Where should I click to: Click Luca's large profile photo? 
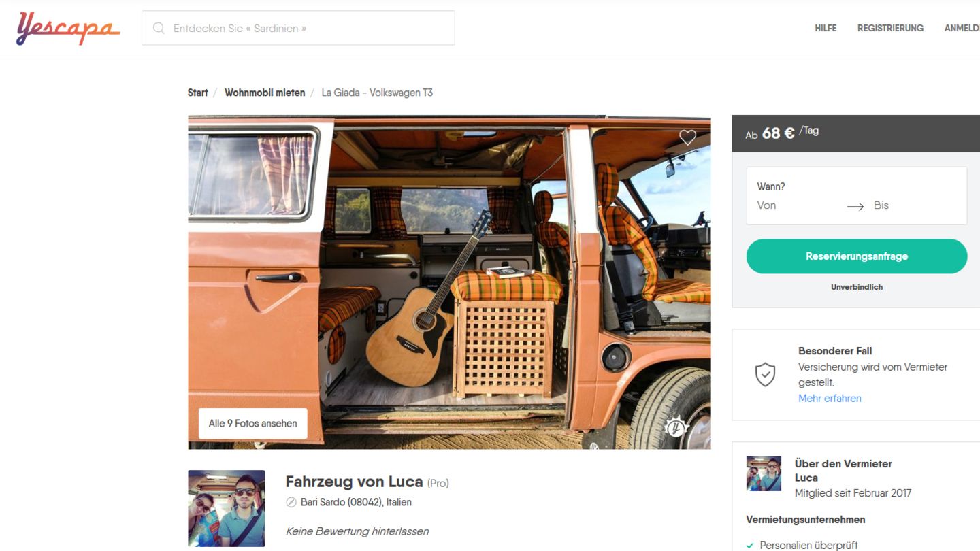[x=227, y=508]
